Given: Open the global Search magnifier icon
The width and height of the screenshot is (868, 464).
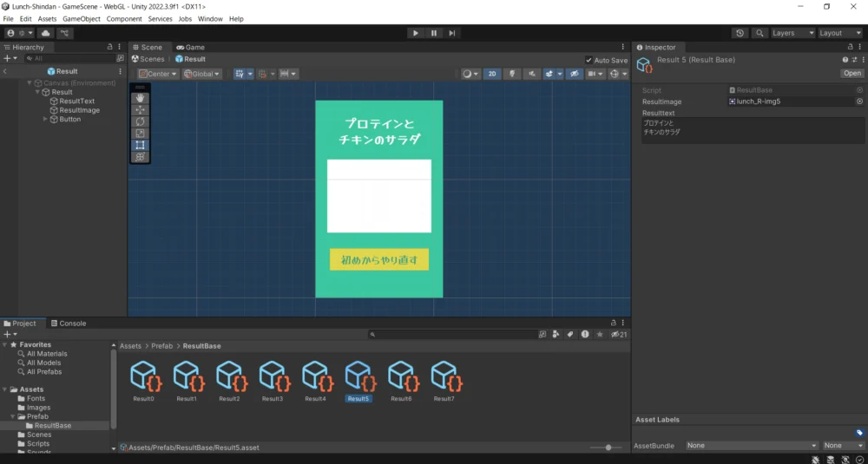Looking at the screenshot, I should (760, 33).
